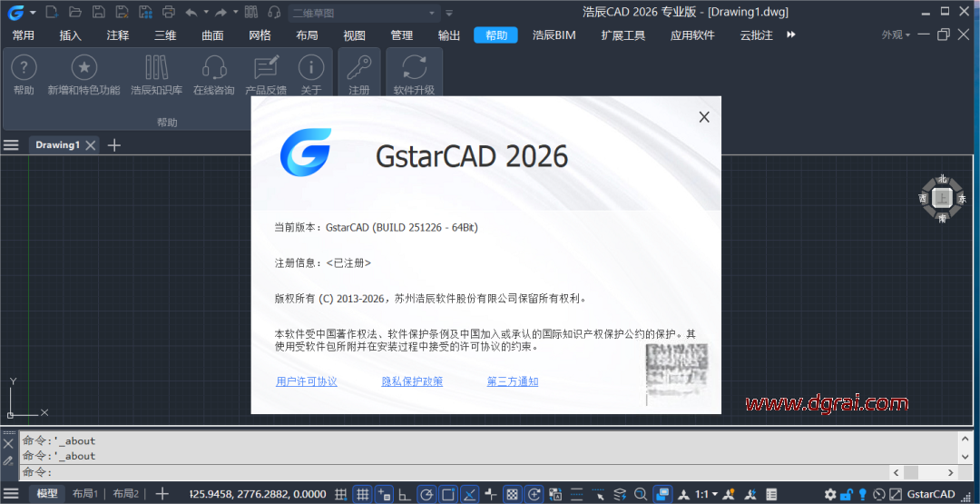Click the command line input field
The height and width of the screenshot is (504, 980).
pos(454,472)
